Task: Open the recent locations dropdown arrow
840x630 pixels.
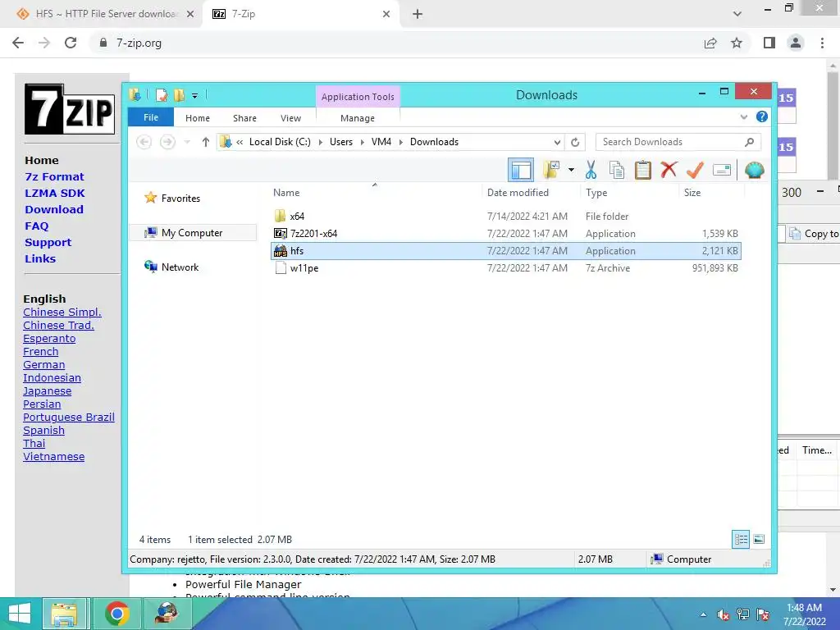Action: click(187, 142)
